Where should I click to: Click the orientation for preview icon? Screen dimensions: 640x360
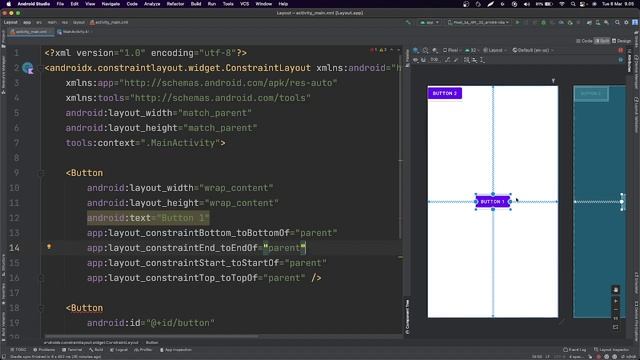[x=426, y=50]
